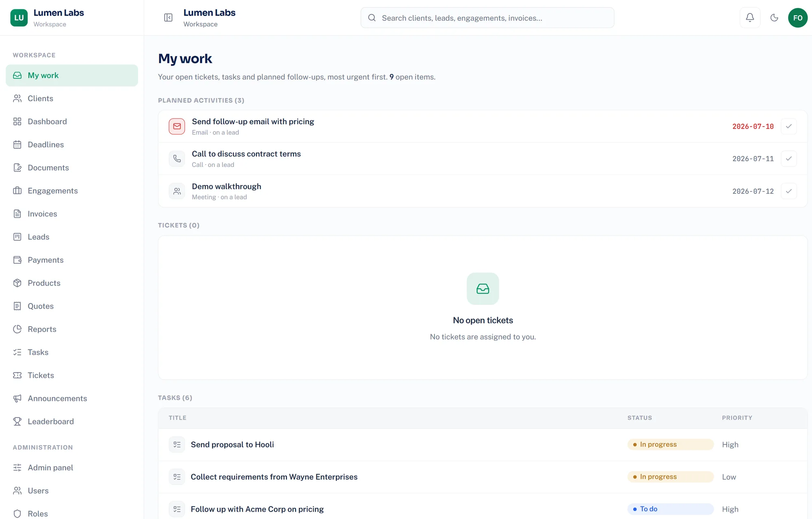Open the task Send proposal to Hooli
Screen dimensions: 812x519
tap(232, 445)
